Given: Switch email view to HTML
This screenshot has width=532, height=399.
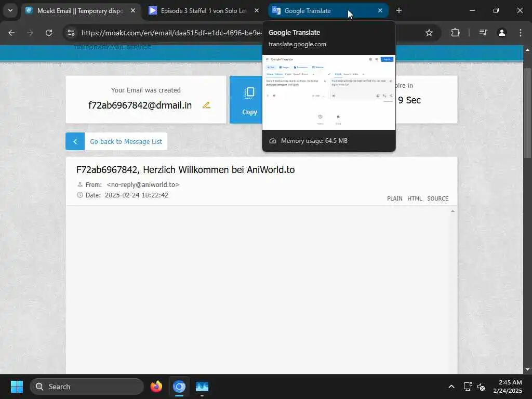Looking at the screenshot, I should pyautogui.click(x=415, y=198).
